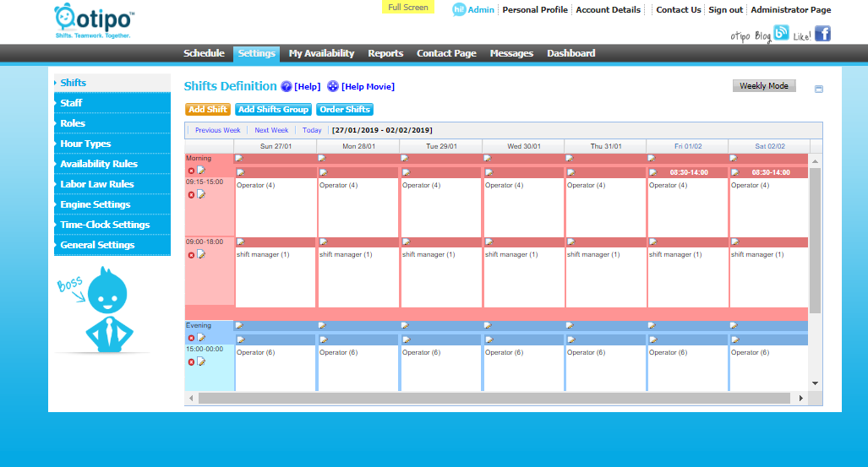
Task: Delete the 15:00-00:00 evening shift
Action: tap(191, 362)
